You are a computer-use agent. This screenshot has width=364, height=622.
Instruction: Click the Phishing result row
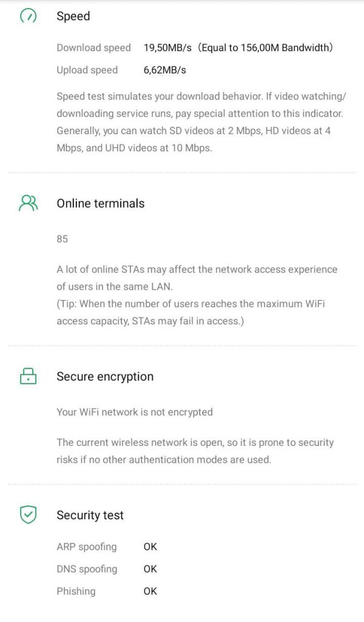(x=76, y=591)
